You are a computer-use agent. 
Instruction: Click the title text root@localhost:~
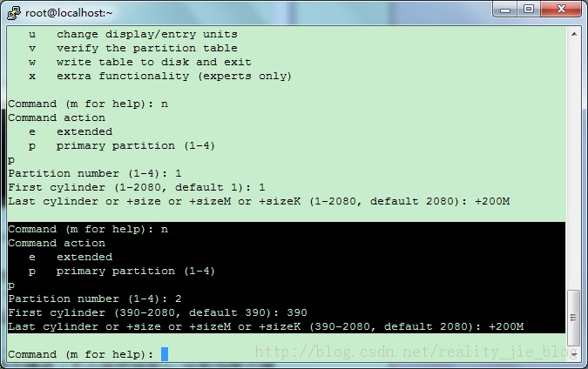[x=69, y=13]
